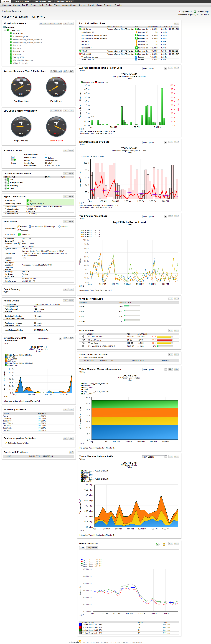The height and width of the screenshot is (644, 211).
Task: Open the TRANSACTIONS main tab
Action: pos(64,2)
